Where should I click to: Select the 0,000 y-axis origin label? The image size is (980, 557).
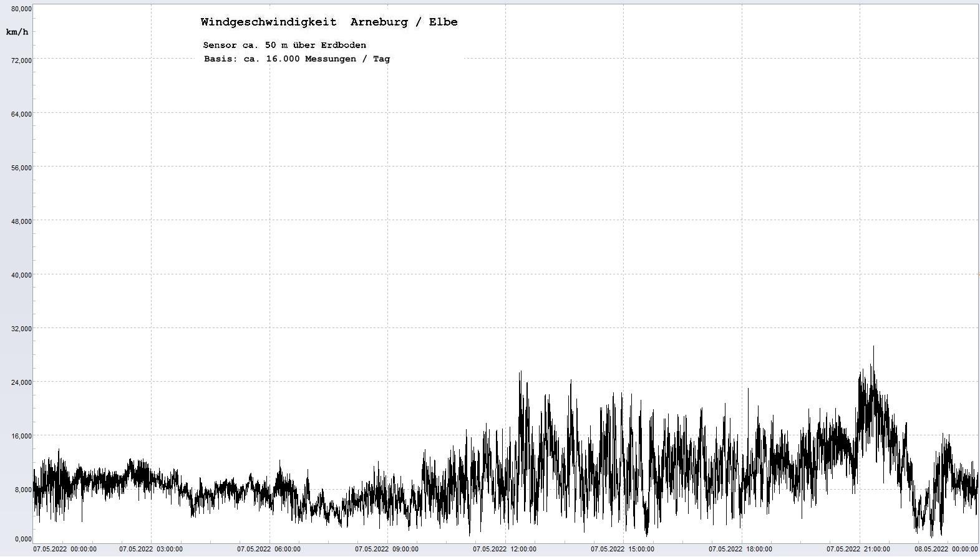[23, 539]
